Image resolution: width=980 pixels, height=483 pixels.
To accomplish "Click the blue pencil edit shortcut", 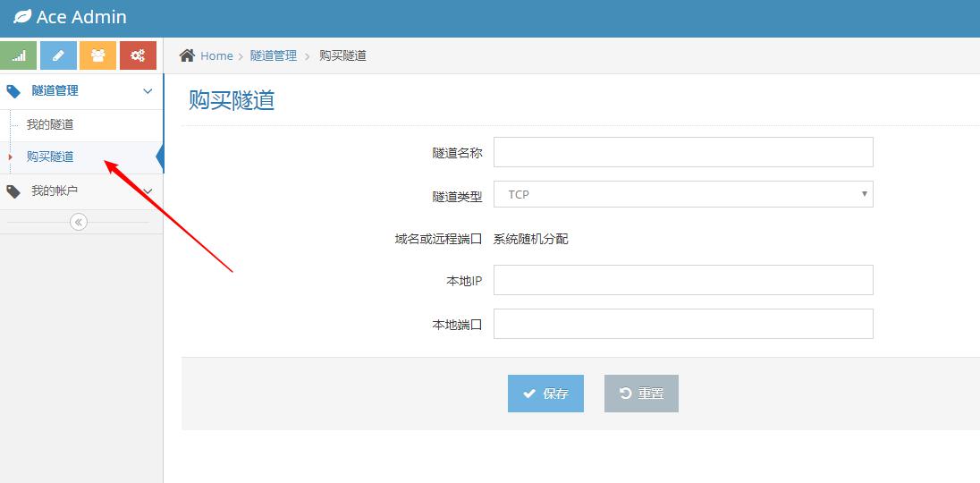I will 58,55.
